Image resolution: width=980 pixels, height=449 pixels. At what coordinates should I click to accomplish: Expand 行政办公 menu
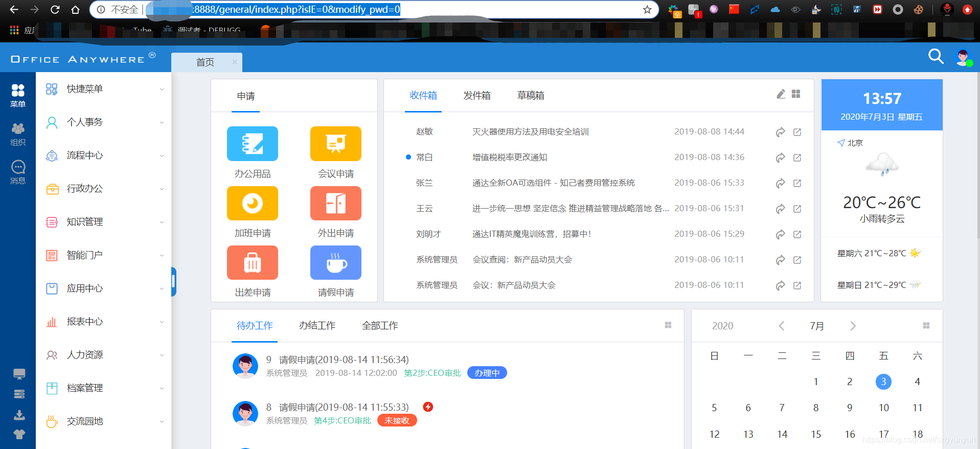point(103,189)
